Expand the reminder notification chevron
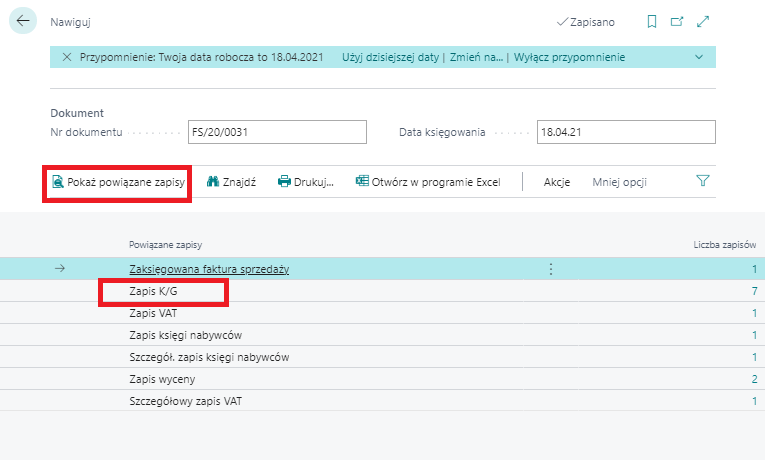765x460 pixels. (x=699, y=57)
